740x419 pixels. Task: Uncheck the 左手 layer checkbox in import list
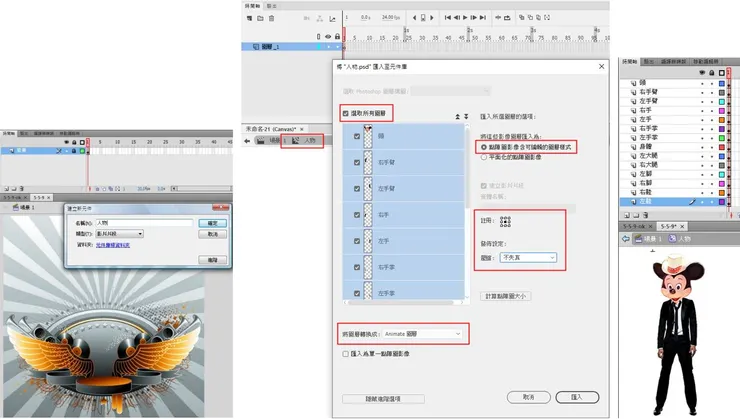(357, 241)
